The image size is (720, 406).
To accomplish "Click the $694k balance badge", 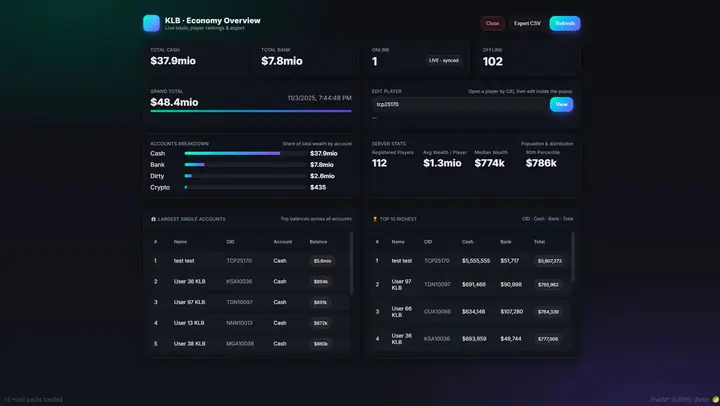I will tap(321, 282).
